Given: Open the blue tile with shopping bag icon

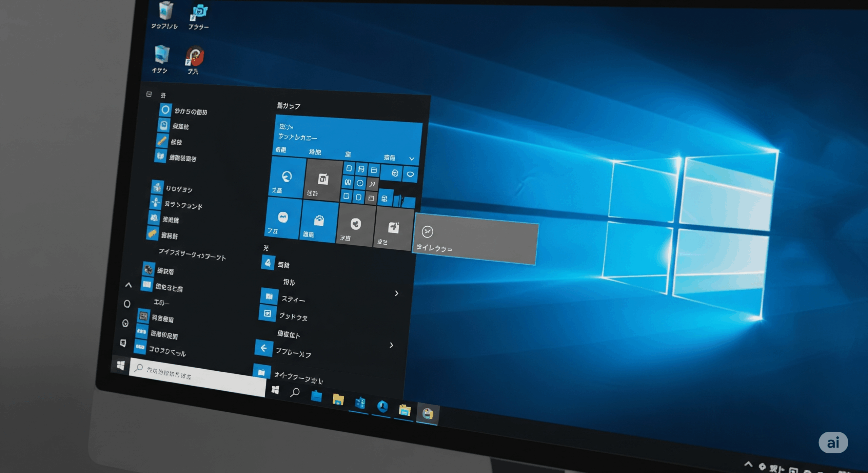Looking at the screenshot, I should tap(318, 222).
